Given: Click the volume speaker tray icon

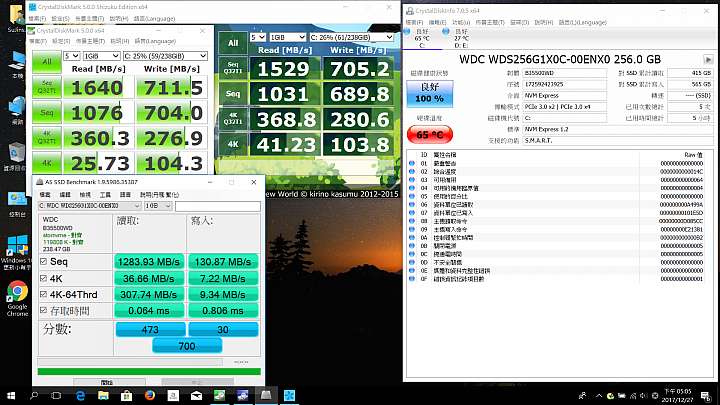Looking at the screenshot, I should click(643, 395).
